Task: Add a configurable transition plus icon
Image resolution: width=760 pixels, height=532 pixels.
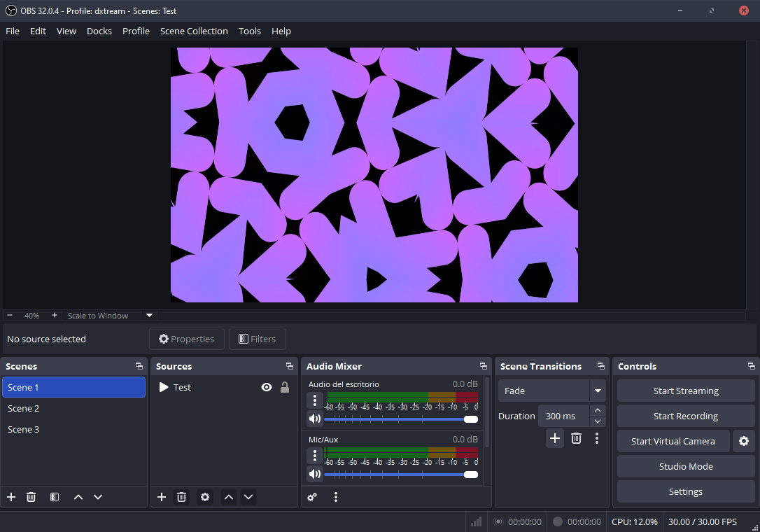Action: 555,438
